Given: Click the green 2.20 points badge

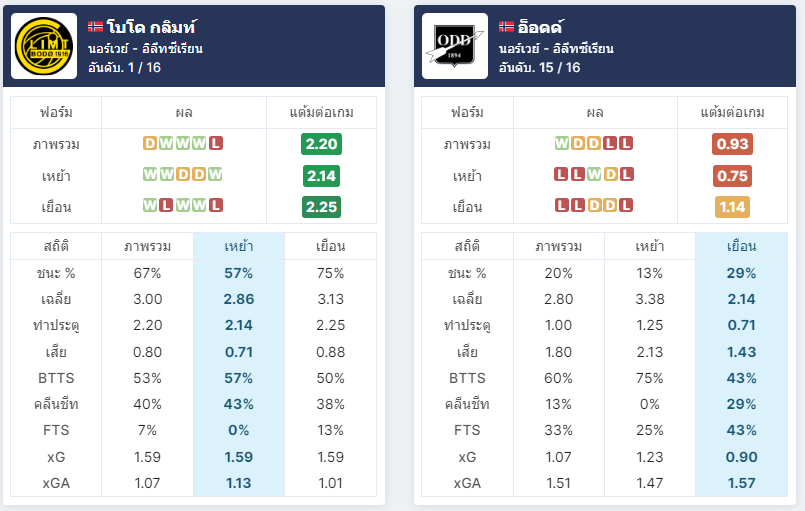Looking at the screenshot, I should [321, 144].
